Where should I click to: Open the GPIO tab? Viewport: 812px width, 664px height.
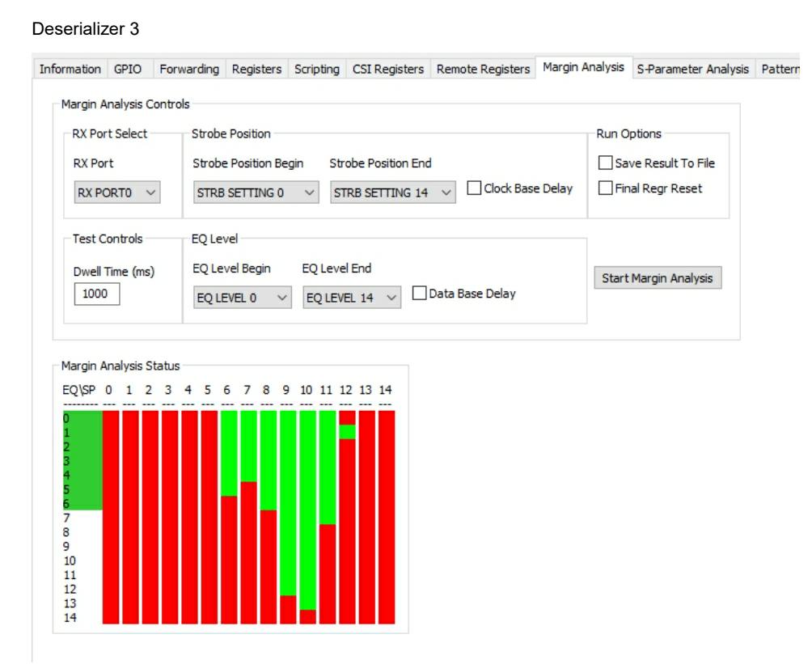tap(128, 69)
